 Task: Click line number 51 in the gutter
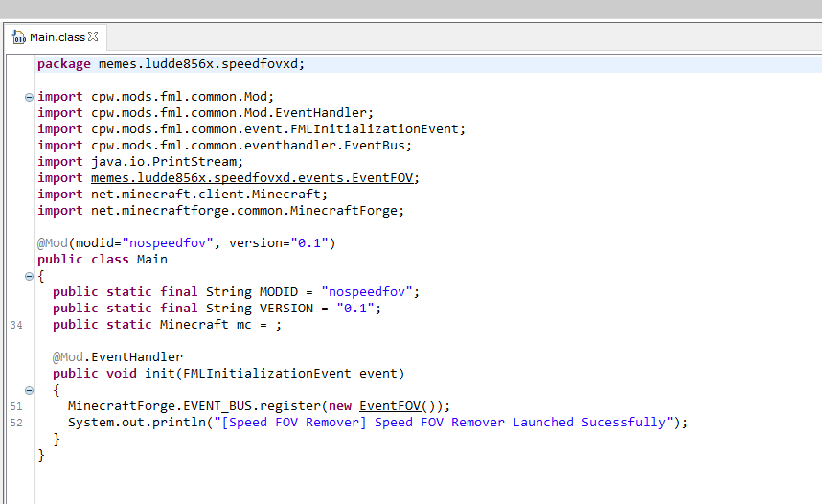16,406
